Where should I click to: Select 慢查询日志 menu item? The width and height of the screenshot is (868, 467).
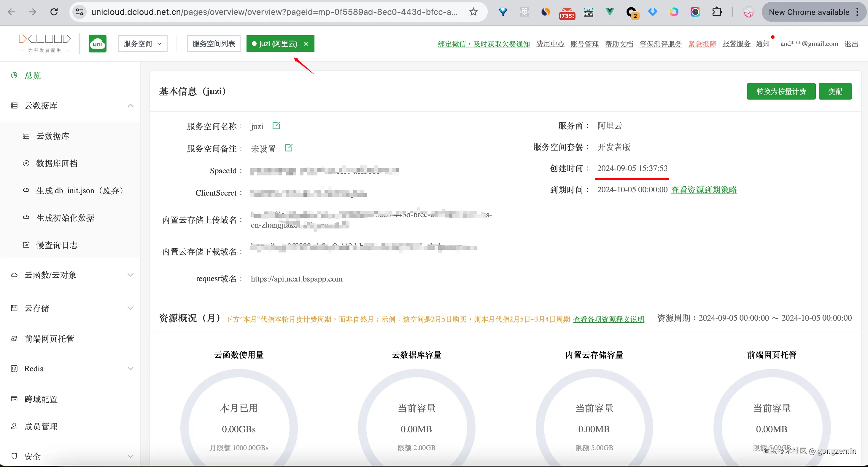[57, 245]
